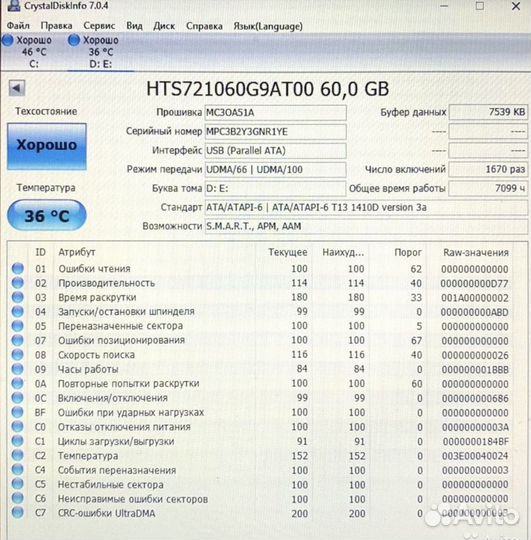Click status circle for 01 Ошибки чтения
Viewport: 531px width, 540px height.
pos(18,268)
